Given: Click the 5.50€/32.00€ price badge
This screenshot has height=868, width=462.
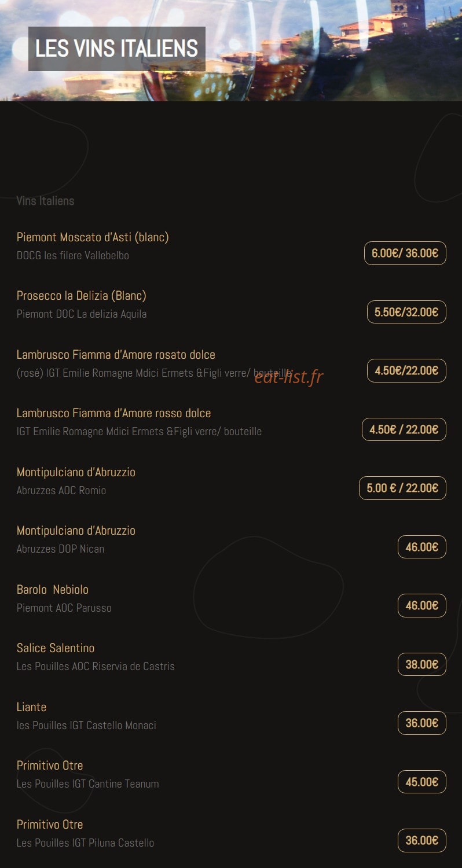Looking at the screenshot, I should [406, 312].
